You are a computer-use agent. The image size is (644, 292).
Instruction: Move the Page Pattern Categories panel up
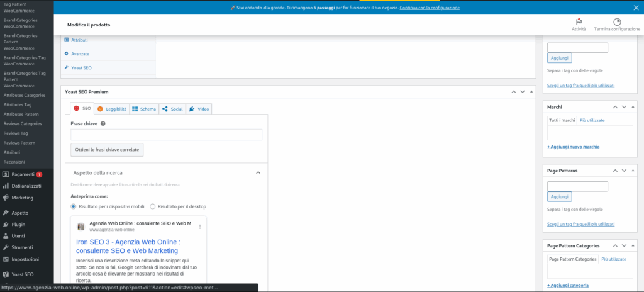coord(615,245)
